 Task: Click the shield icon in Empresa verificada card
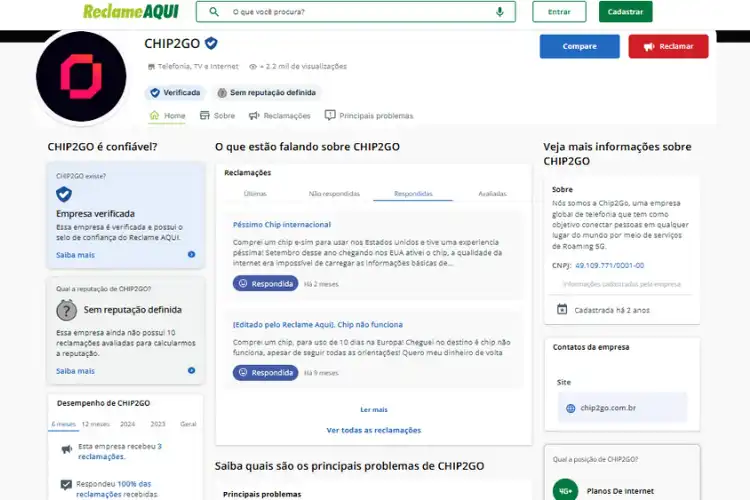click(64, 194)
